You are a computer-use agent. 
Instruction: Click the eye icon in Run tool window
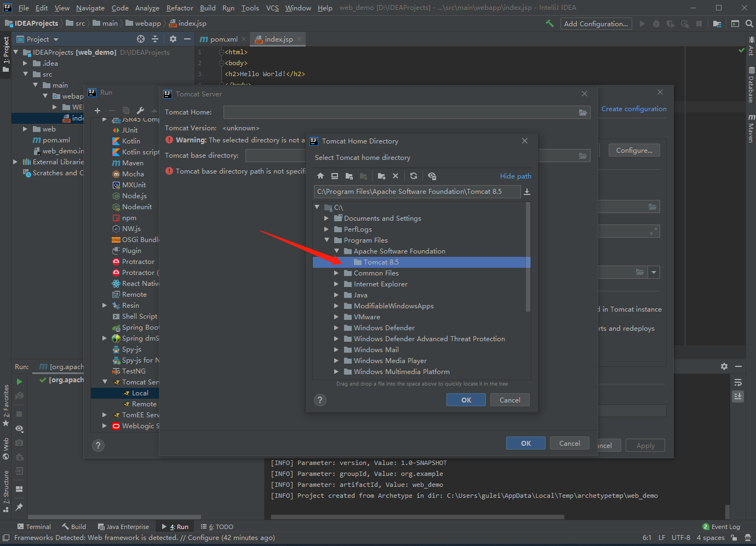click(19, 429)
